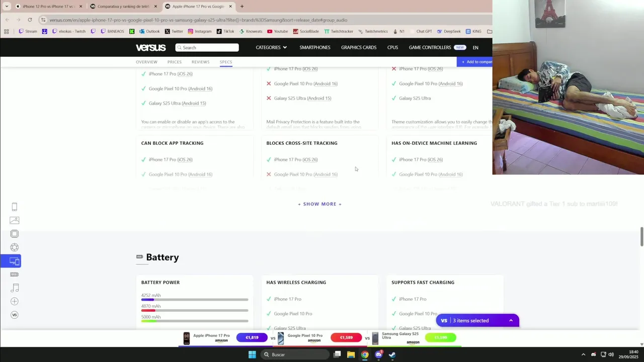Jump to Display section via image icon
The image size is (644, 362).
(14, 220)
